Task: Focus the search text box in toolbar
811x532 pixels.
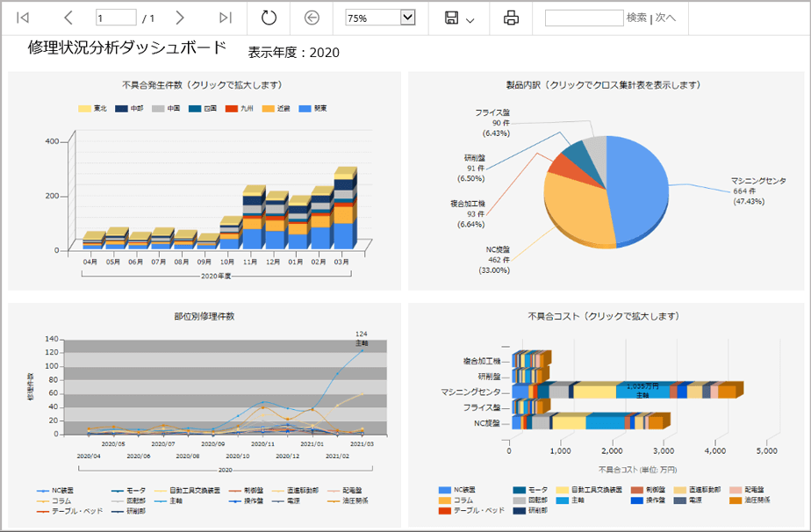Action: coord(584,18)
